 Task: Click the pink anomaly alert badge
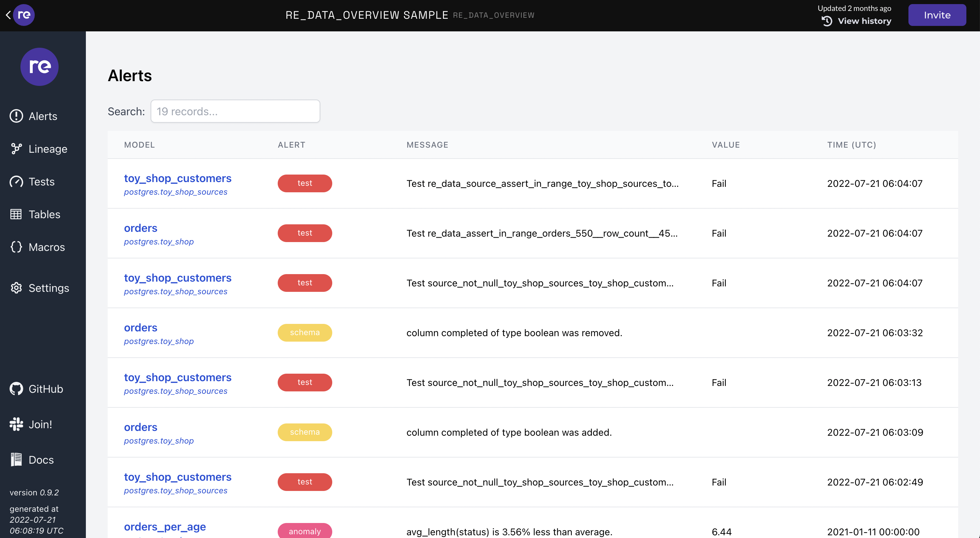305,530
